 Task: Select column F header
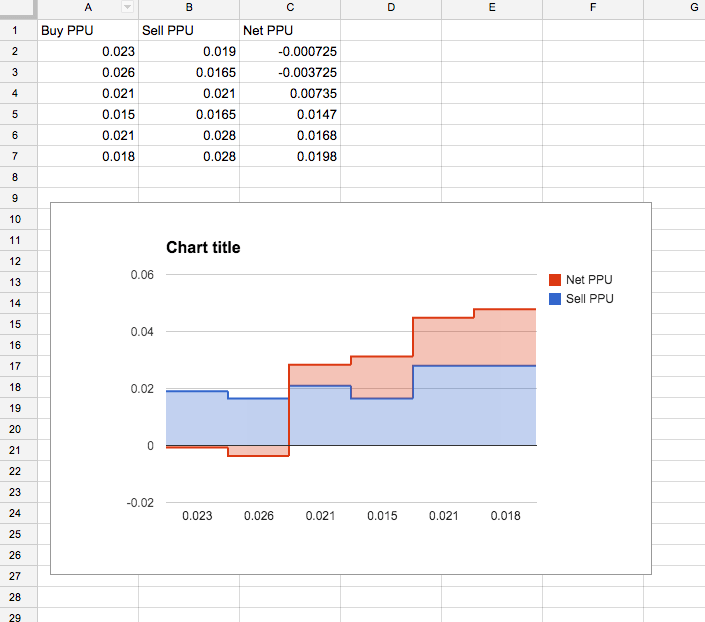click(593, 7)
